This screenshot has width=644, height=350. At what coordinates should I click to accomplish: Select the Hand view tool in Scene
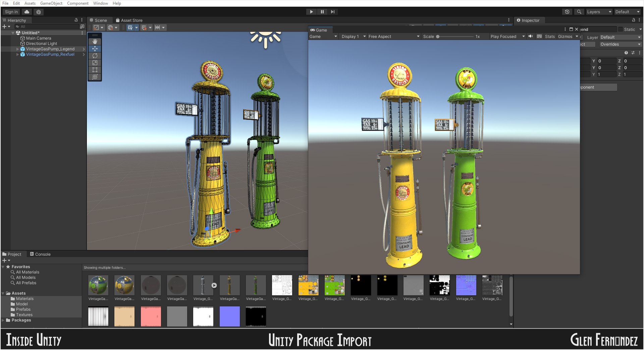[x=95, y=41]
